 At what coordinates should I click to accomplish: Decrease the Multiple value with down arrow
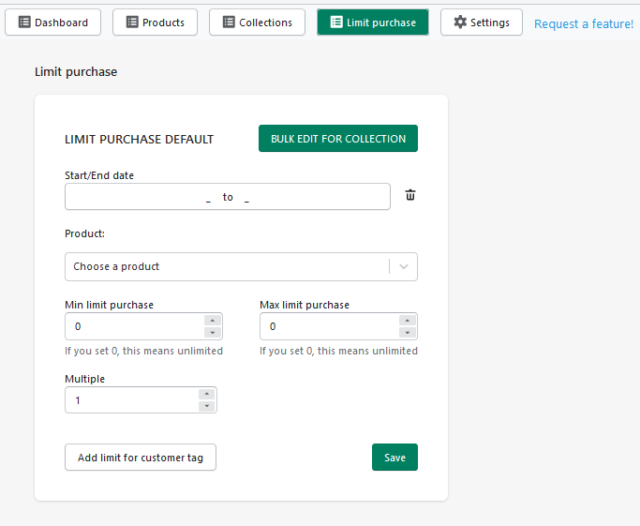207,406
